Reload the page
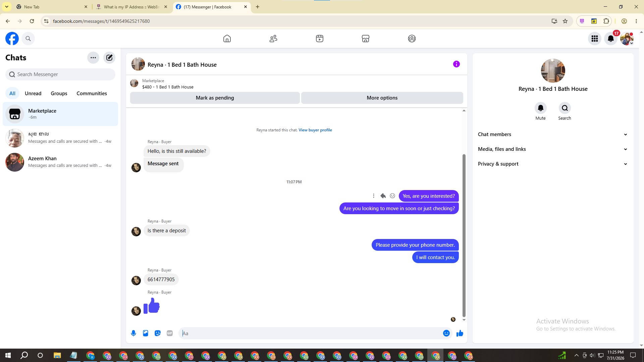Screen dimensions: 644x362 click(32, 21)
